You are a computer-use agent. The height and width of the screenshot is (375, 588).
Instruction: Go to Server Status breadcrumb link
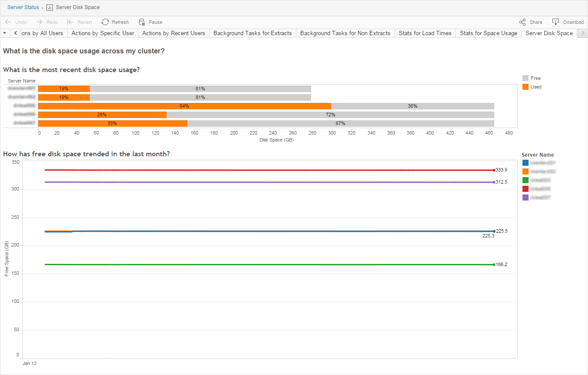(23, 7)
